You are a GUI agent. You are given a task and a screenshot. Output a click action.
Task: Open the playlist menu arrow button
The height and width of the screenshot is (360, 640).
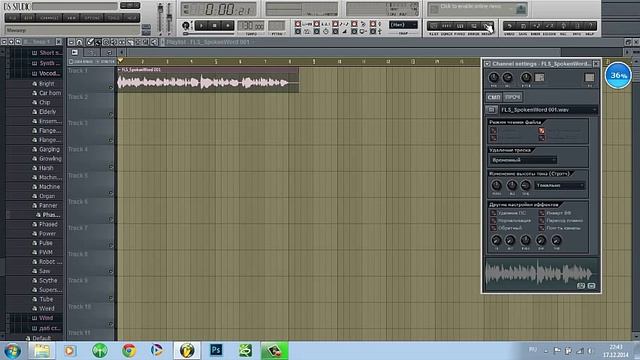click(71, 42)
